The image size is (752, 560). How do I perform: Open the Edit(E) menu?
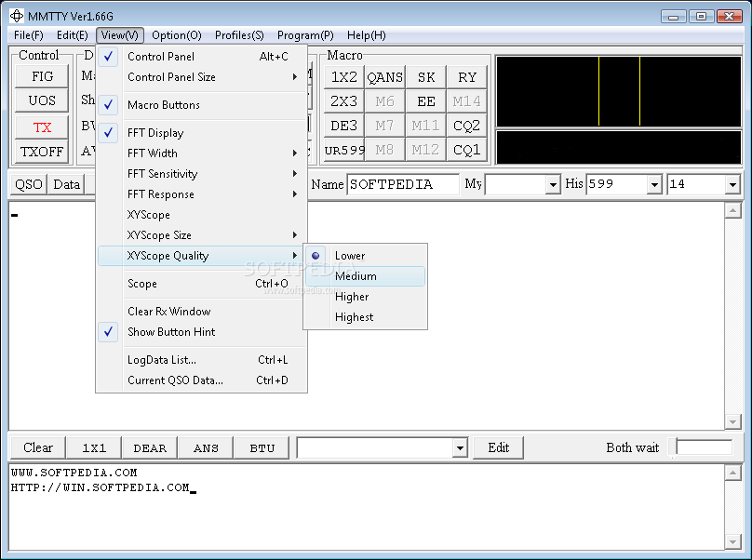point(72,35)
